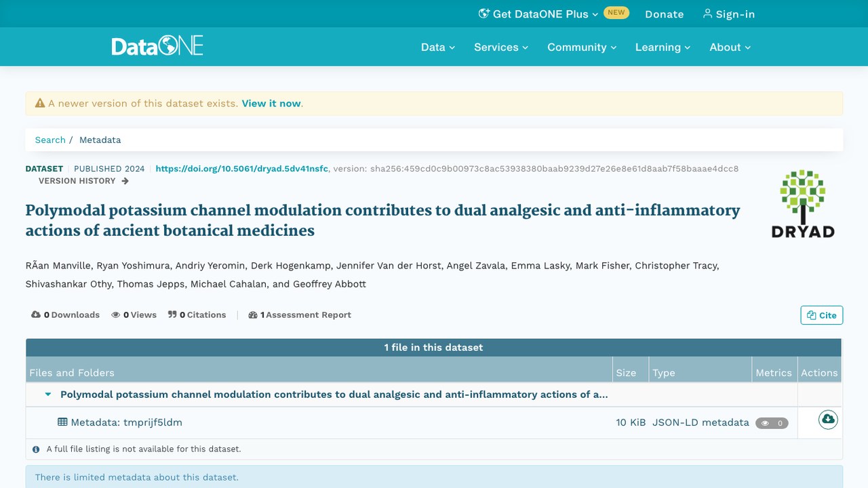
Task: Click the warning triangle icon in the banner
Action: pos(40,104)
